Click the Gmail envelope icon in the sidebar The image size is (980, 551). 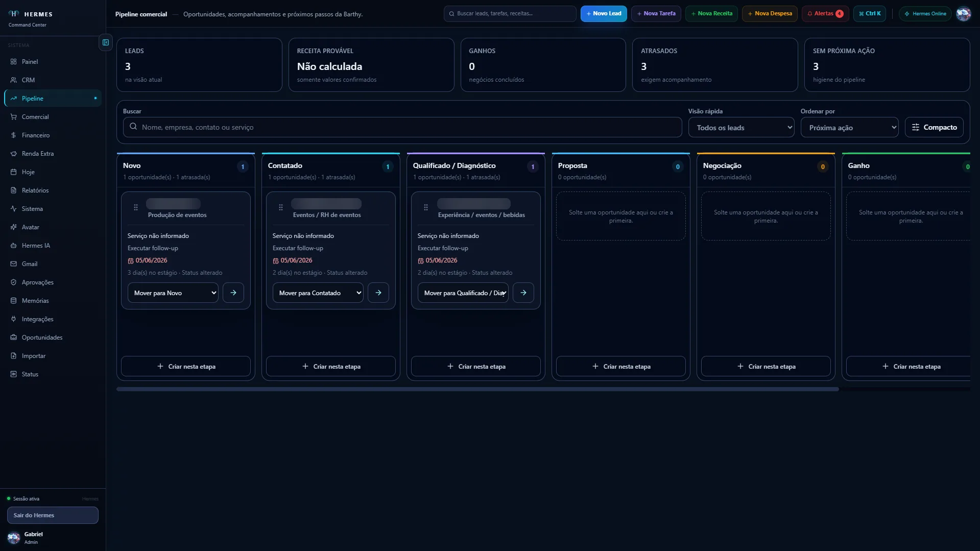[13, 264]
